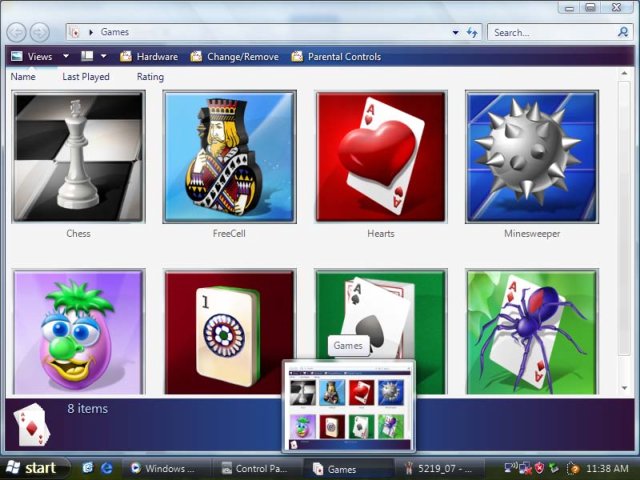Open the Chess game icon
640x480 pixels.
tap(78, 157)
